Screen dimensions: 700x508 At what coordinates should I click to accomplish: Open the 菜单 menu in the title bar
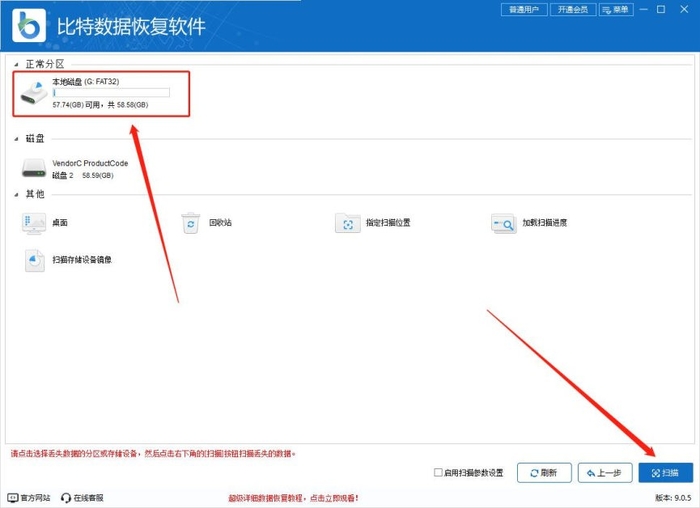616,10
